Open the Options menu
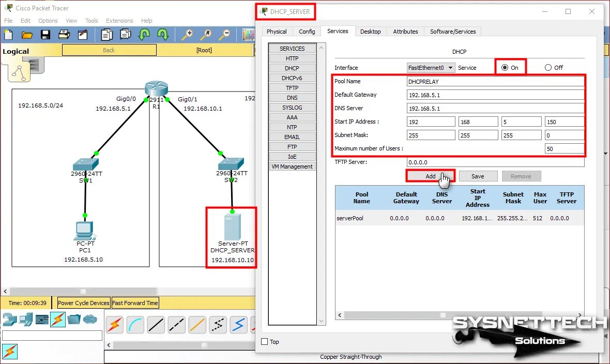 [48, 21]
